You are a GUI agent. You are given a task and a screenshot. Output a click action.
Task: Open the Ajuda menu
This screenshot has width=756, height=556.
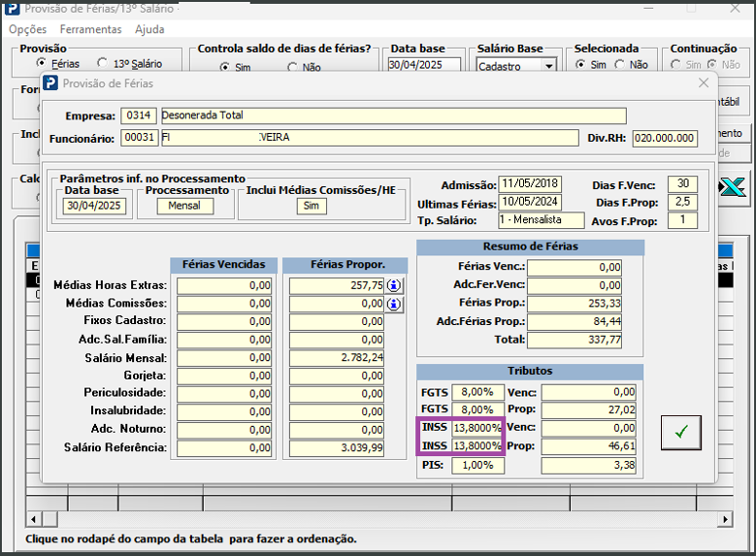coord(149,29)
